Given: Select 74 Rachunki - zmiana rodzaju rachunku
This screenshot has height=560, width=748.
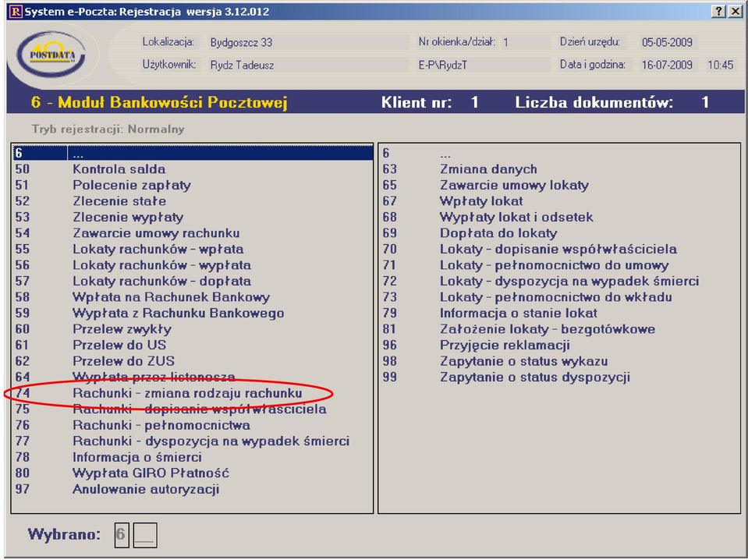Looking at the screenshot, I should pyautogui.click(x=192, y=393).
